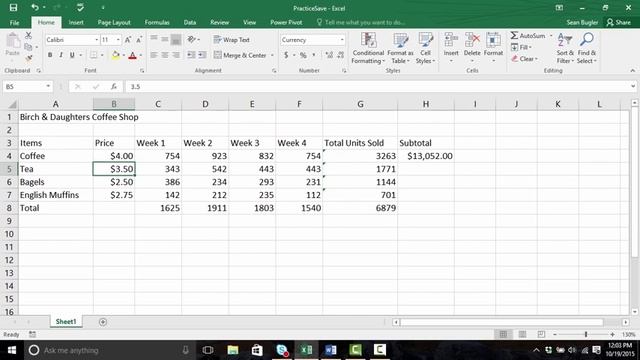Viewport: 640px width, 360px height.
Task: Click the Name Box showing B5
Action: [24, 87]
